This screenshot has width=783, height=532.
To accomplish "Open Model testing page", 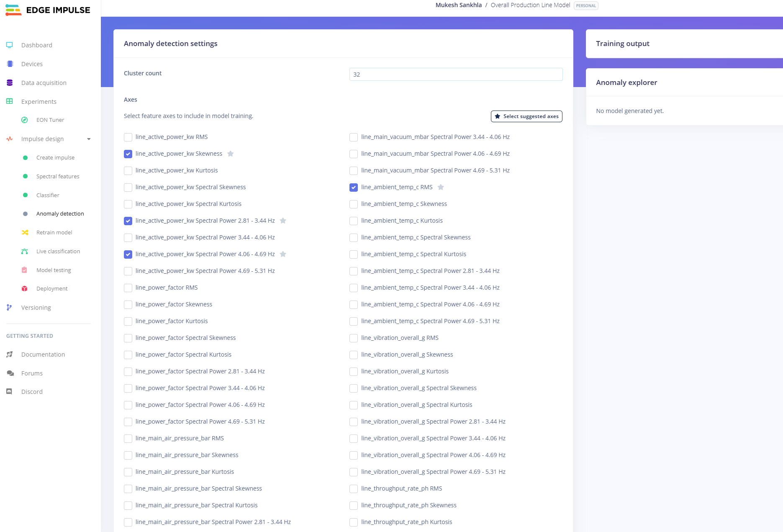I will tap(54, 270).
